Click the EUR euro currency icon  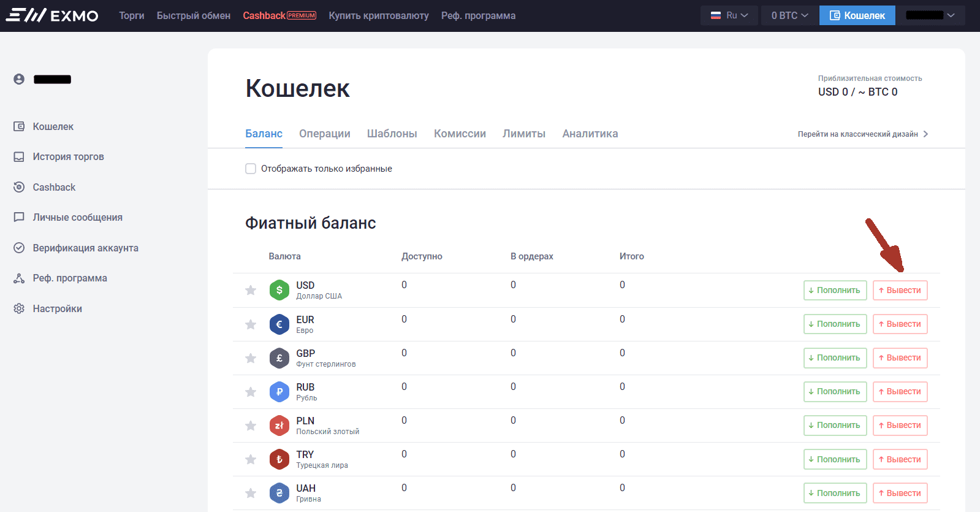pyautogui.click(x=279, y=324)
